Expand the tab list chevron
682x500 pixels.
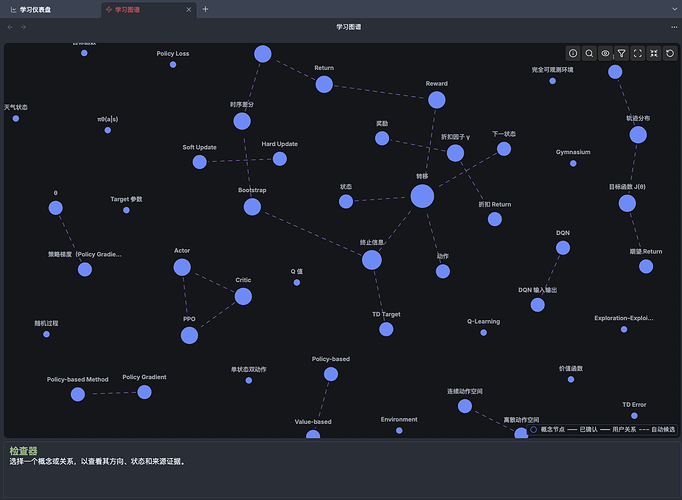675,9
